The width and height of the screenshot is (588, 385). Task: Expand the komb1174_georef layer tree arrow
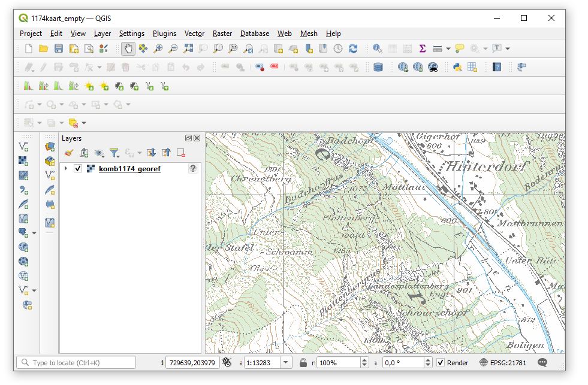(x=66, y=169)
